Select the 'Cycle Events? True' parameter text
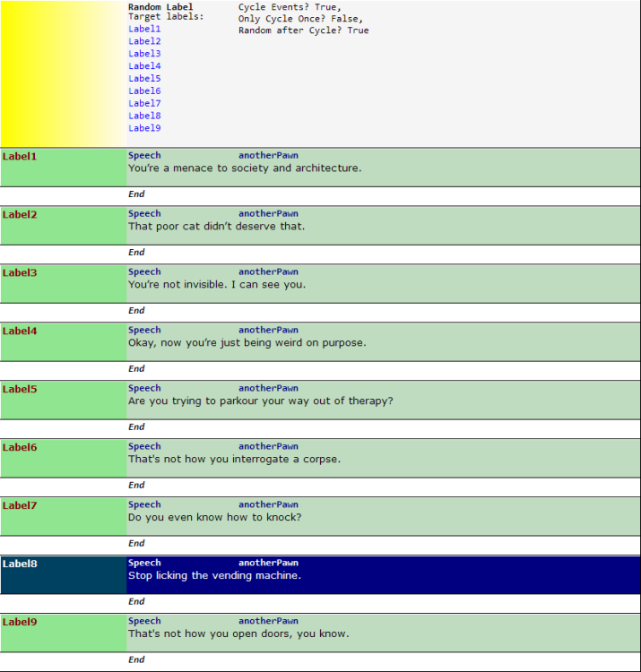 pos(290,7)
